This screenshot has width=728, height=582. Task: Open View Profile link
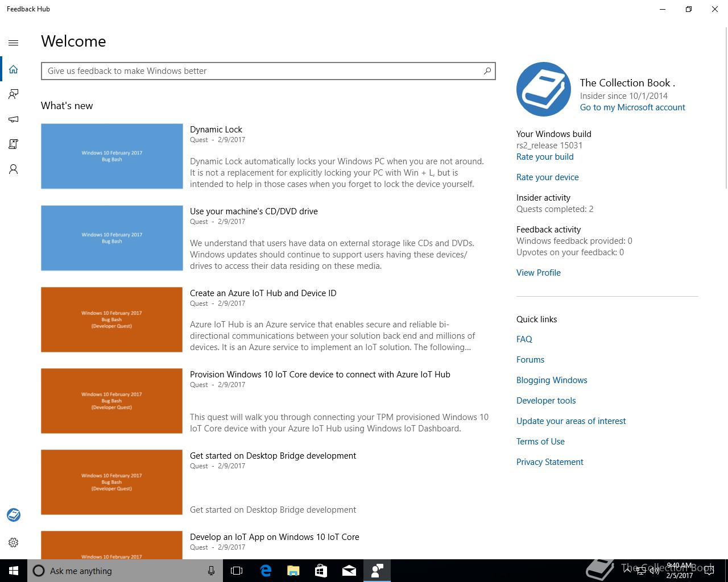point(539,273)
